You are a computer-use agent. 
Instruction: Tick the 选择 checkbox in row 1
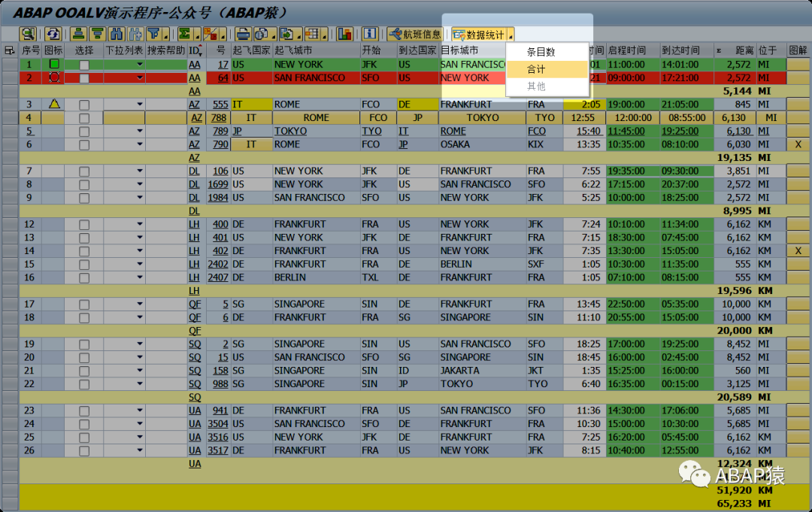pos(84,65)
